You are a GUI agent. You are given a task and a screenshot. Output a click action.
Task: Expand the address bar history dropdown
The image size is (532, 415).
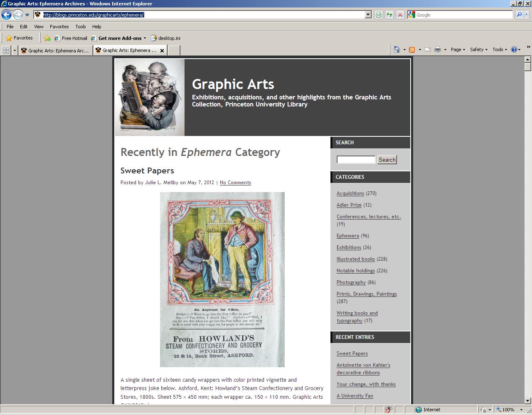click(368, 15)
